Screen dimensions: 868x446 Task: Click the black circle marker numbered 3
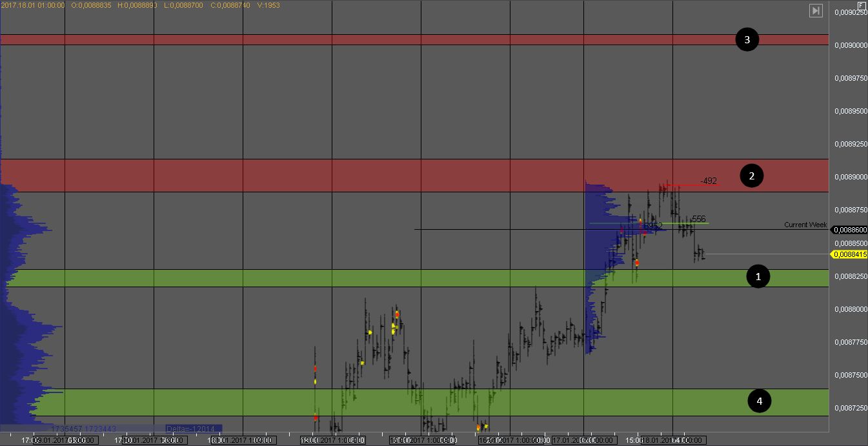[747, 40]
